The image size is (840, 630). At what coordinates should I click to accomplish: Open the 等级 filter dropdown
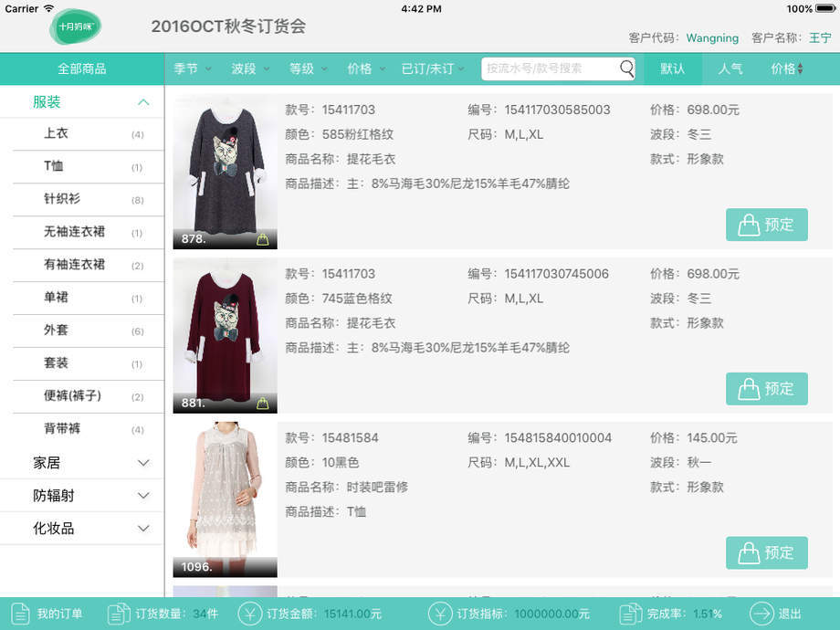(x=309, y=68)
